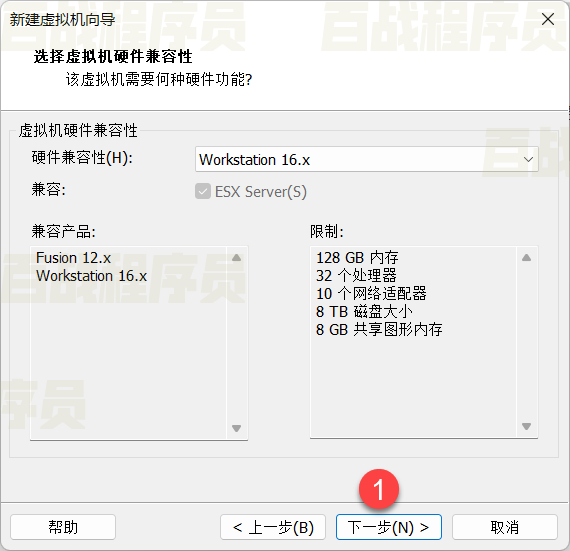Click the Next 下一步(N) button
This screenshot has width=570, height=551.
(389, 527)
